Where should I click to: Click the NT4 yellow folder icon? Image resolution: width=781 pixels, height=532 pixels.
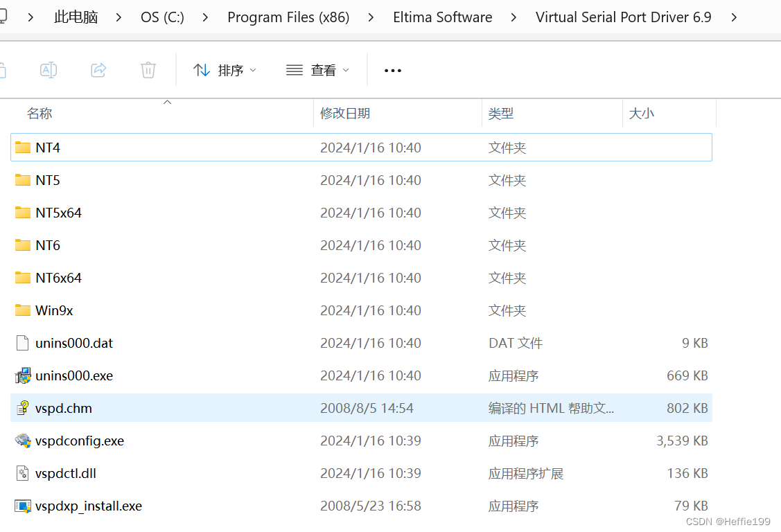21,147
